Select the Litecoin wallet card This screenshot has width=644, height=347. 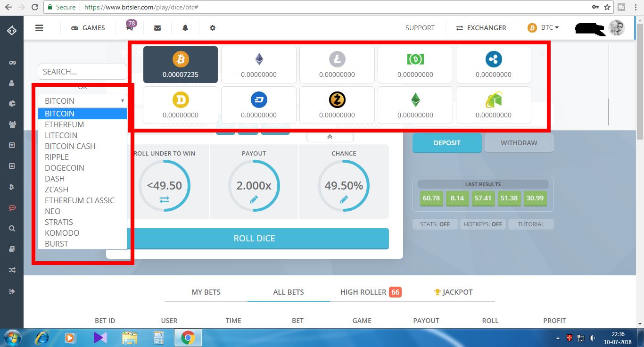click(337, 65)
